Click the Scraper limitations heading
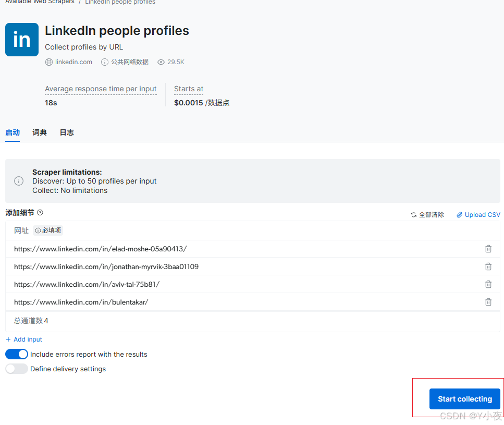This screenshot has width=504, height=425. coord(67,172)
